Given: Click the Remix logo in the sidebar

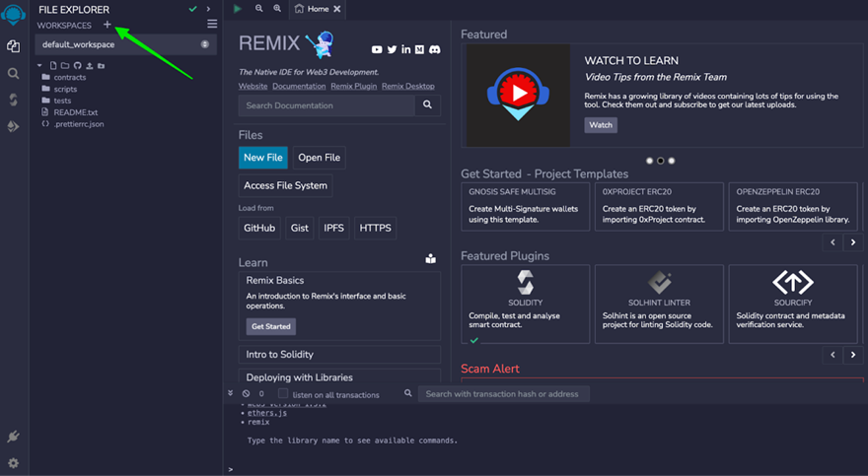Looking at the screenshot, I should coord(13,13).
